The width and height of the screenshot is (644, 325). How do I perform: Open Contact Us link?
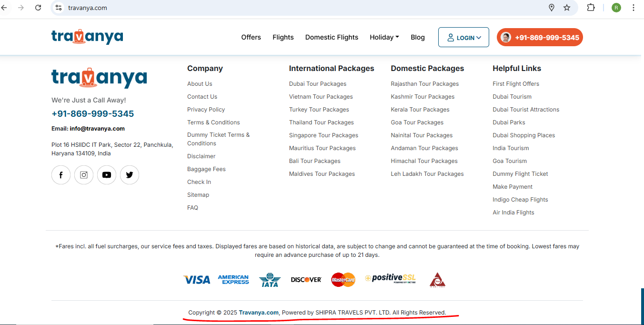tap(202, 97)
